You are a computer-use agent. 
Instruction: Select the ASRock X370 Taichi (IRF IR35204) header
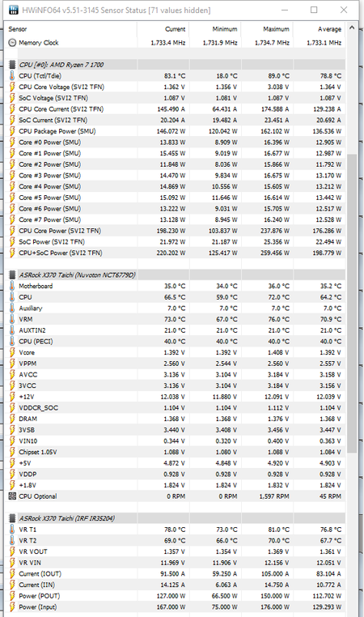pos(67,518)
